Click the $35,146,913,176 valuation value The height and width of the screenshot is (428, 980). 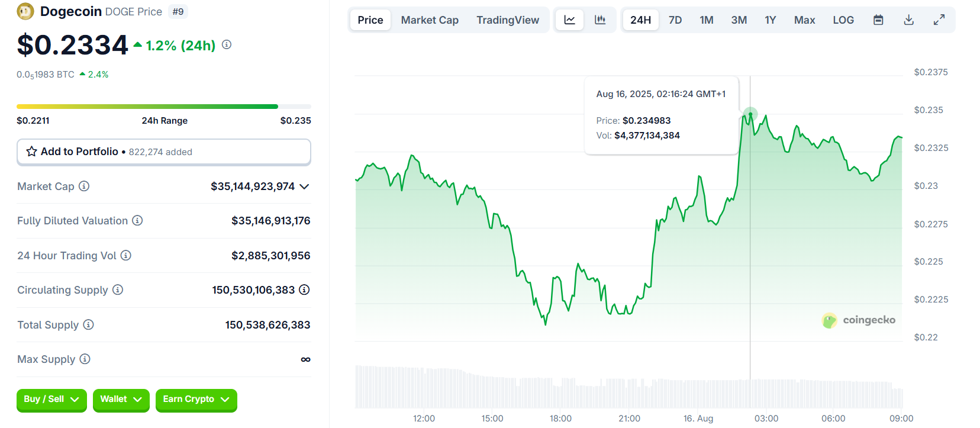pyautogui.click(x=271, y=221)
